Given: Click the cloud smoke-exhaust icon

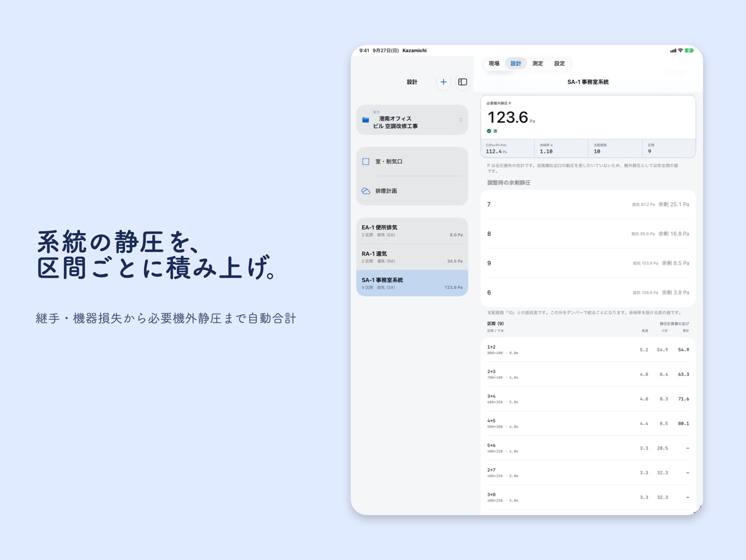Looking at the screenshot, I should click(365, 191).
